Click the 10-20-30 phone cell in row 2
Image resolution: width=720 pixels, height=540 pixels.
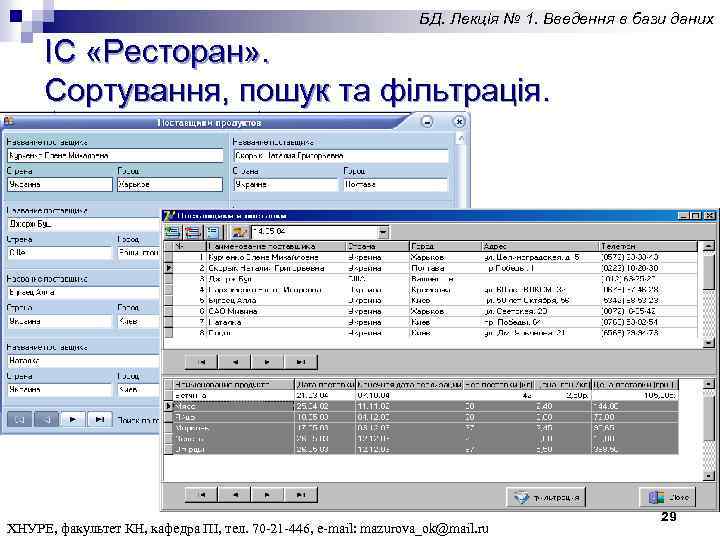point(648,268)
